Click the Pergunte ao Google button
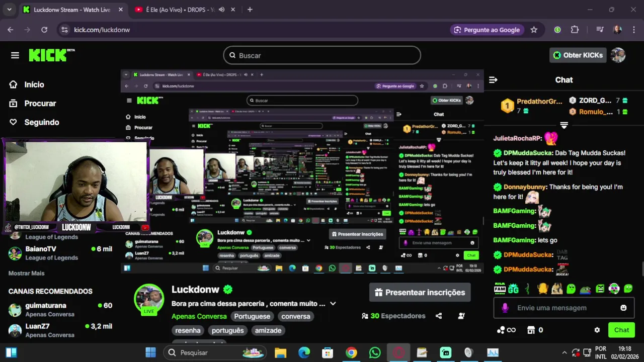644x362 pixels. [486, 30]
